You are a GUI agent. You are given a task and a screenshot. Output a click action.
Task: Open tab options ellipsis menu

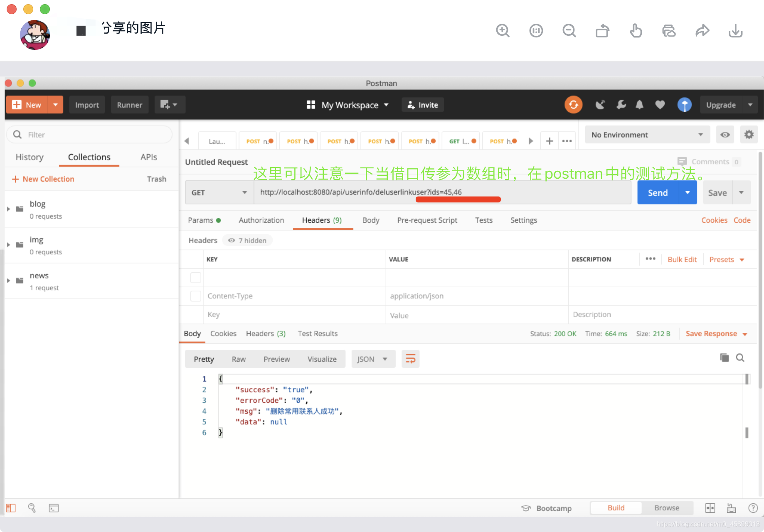click(567, 141)
